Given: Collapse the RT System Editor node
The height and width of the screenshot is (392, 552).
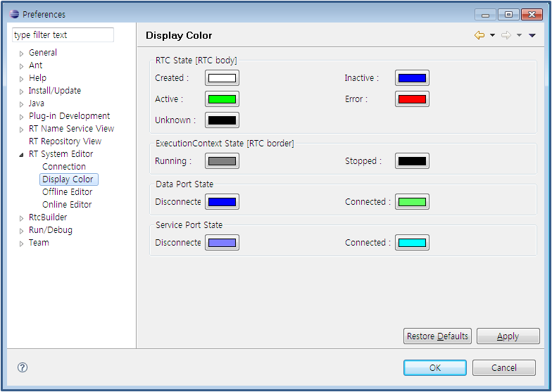Looking at the screenshot, I should (22, 154).
